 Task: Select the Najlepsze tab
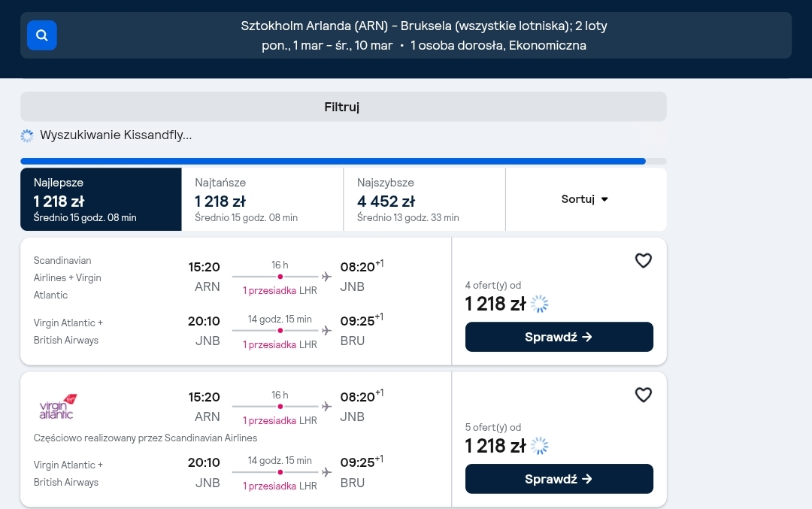pyautogui.click(x=101, y=199)
